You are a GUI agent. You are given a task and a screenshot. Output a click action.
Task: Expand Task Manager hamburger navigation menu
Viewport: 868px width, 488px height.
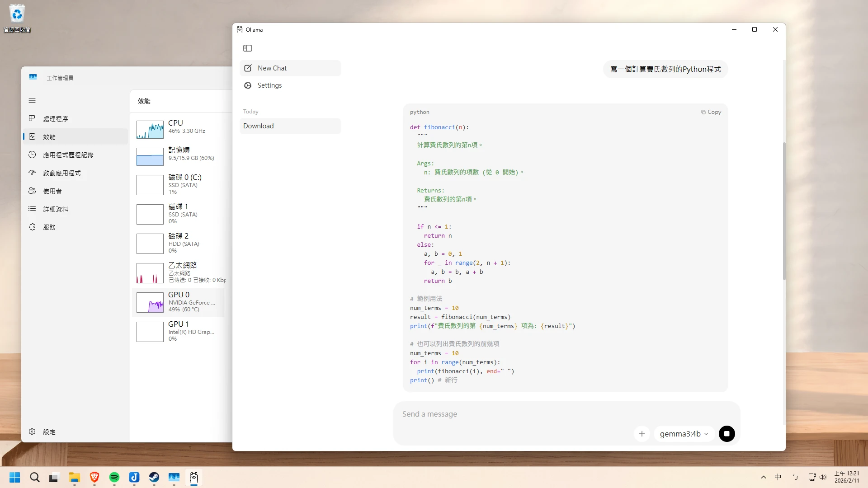32,100
